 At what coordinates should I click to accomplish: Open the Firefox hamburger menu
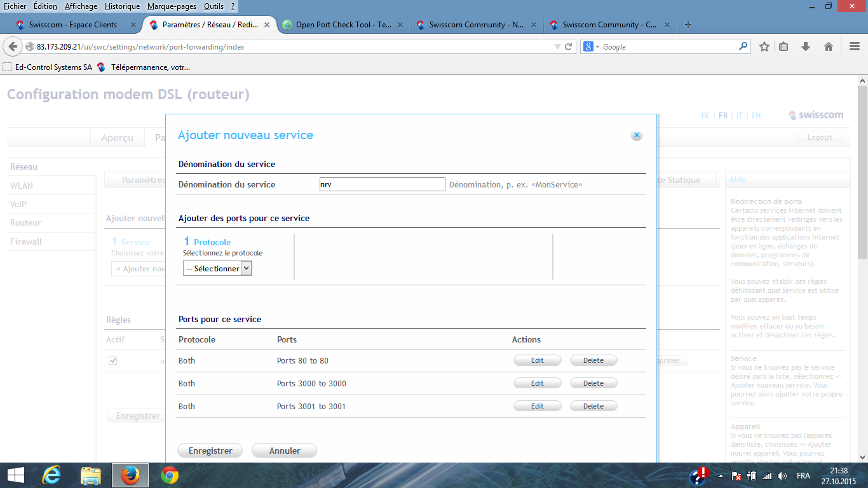855,46
